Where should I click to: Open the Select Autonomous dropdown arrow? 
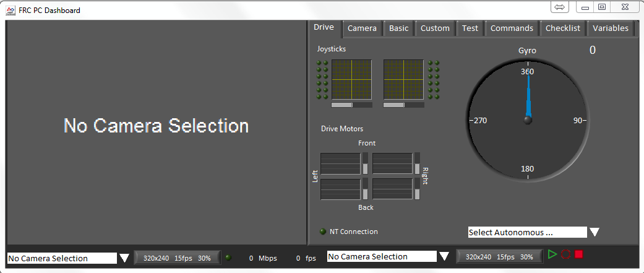595,232
